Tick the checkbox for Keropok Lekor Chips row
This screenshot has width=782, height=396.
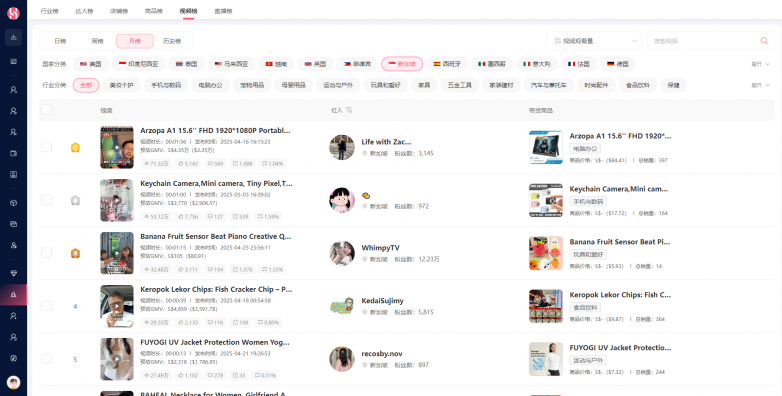point(46,306)
